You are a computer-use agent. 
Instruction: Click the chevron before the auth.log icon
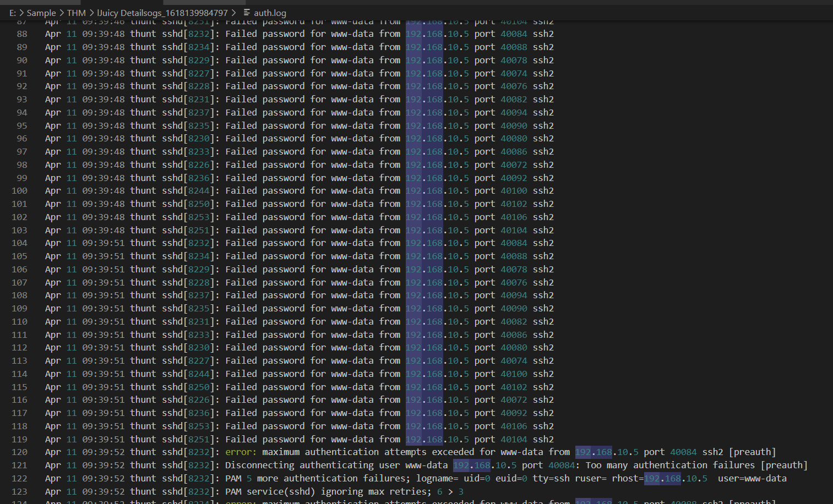[x=234, y=13]
